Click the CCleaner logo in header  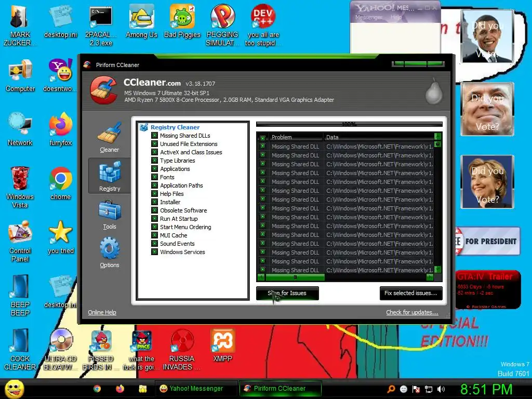pyautogui.click(x=103, y=90)
